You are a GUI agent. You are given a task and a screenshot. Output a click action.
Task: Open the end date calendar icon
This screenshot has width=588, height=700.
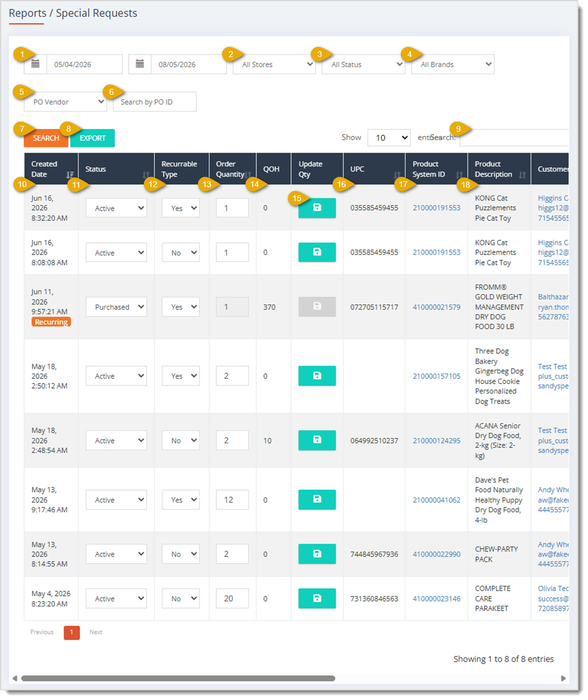139,64
